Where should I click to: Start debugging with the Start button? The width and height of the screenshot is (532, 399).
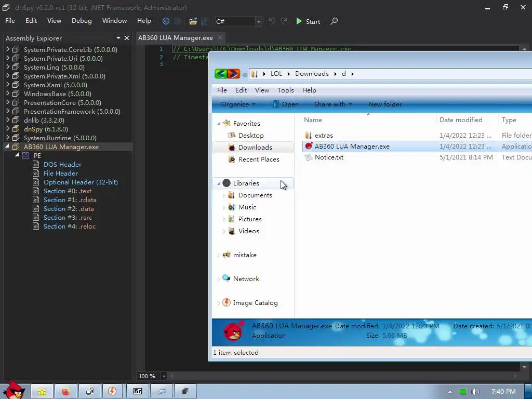308,21
